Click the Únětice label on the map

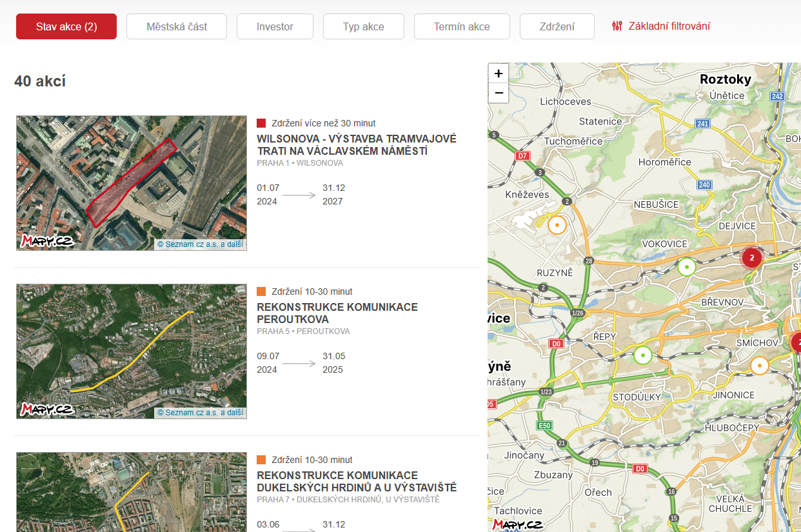[x=727, y=95]
